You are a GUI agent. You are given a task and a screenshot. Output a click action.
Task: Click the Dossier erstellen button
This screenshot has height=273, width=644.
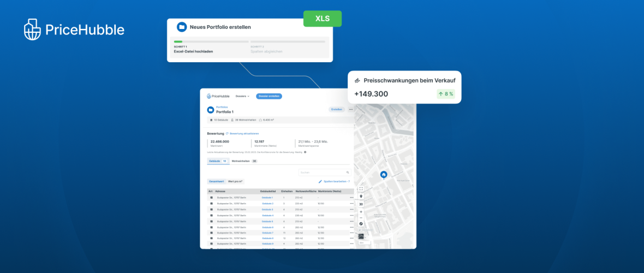tap(269, 96)
